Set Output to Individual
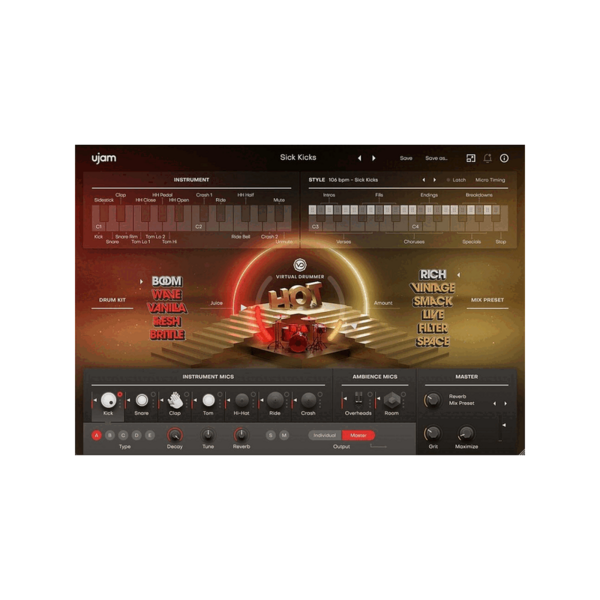Image resolution: width=600 pixels, height=600 pixels. [x=325, y=435]
